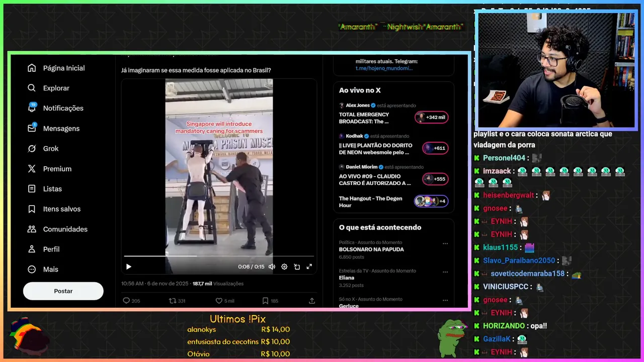The image size is (644, 362).
Task: Click the Ao vivo no X heading
Action: pyautogui.click(x=360, y=90)
